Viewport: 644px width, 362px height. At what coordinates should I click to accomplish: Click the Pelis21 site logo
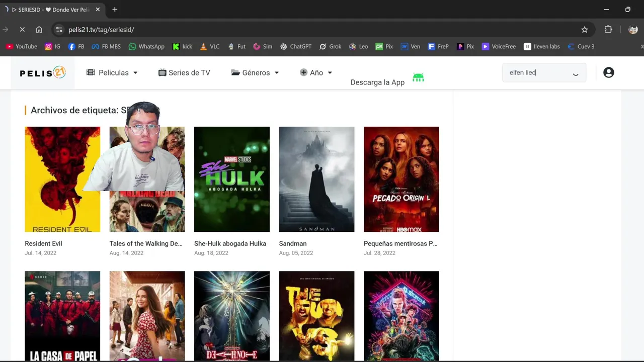pos(43,73)
